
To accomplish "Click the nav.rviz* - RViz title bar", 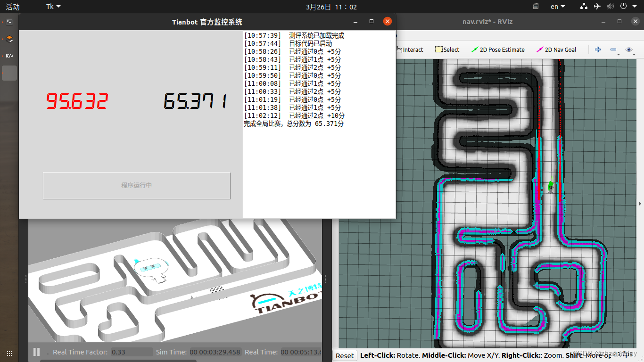I will pyautogui.click(x=487, y=21).
